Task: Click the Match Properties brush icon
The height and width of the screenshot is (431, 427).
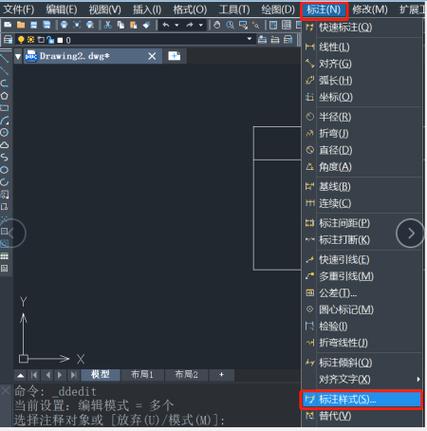Action: [x=146, y=25]
